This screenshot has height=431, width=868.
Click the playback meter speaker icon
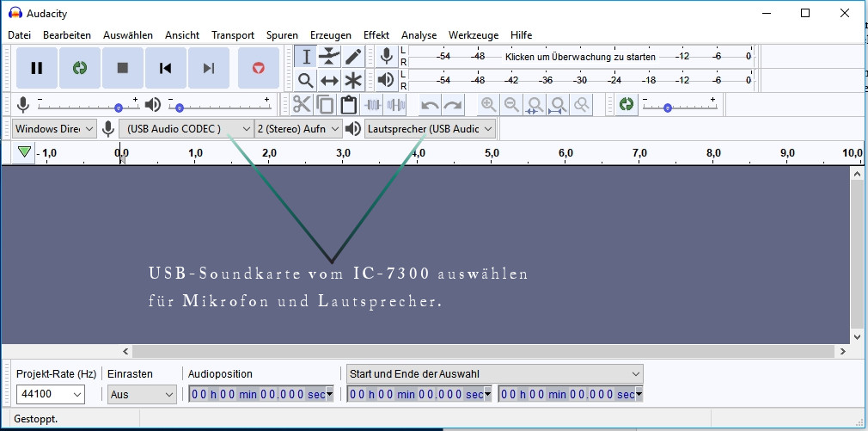coord(386,80)
